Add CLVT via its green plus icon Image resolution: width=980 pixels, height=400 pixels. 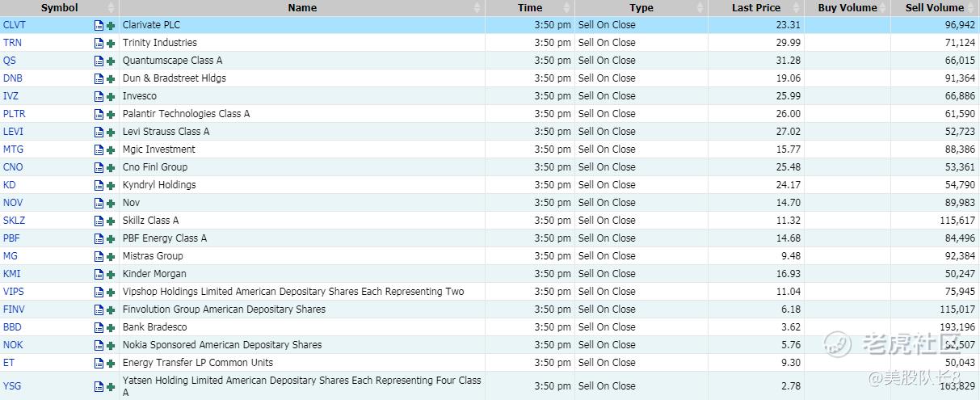point(111,26)
